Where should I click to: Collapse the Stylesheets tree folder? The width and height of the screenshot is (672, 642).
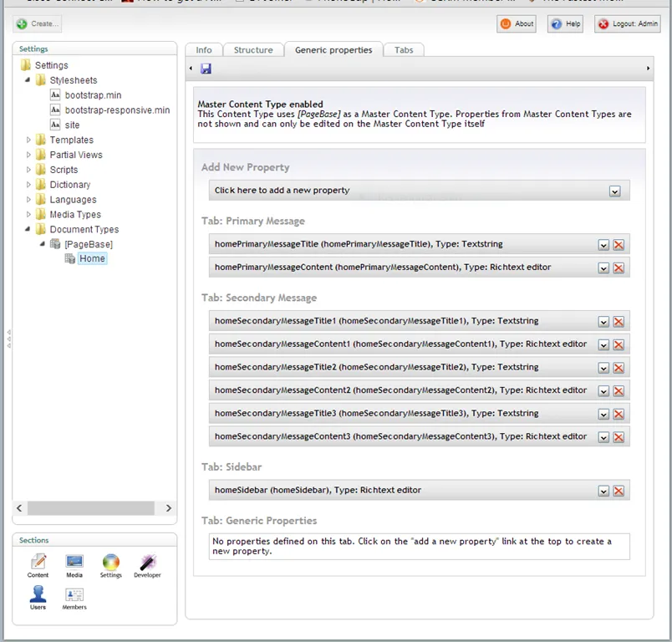click(28, 80)
